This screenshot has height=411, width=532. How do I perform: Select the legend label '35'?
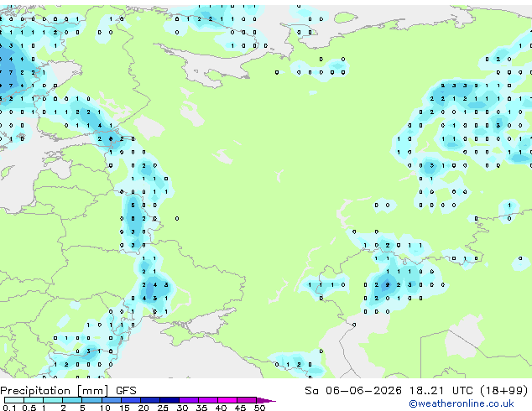(201, 408)
